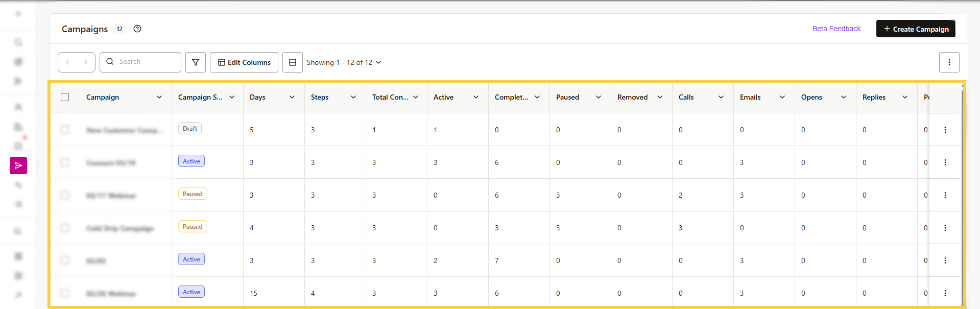The height and width of the screenshot is (309, 980).
Task: Open the Paused column header dropdown
Action: (x=599, y=97)
